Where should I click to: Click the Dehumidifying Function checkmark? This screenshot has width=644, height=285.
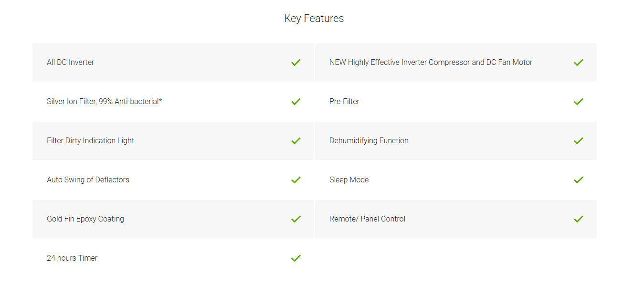(579, 141)
